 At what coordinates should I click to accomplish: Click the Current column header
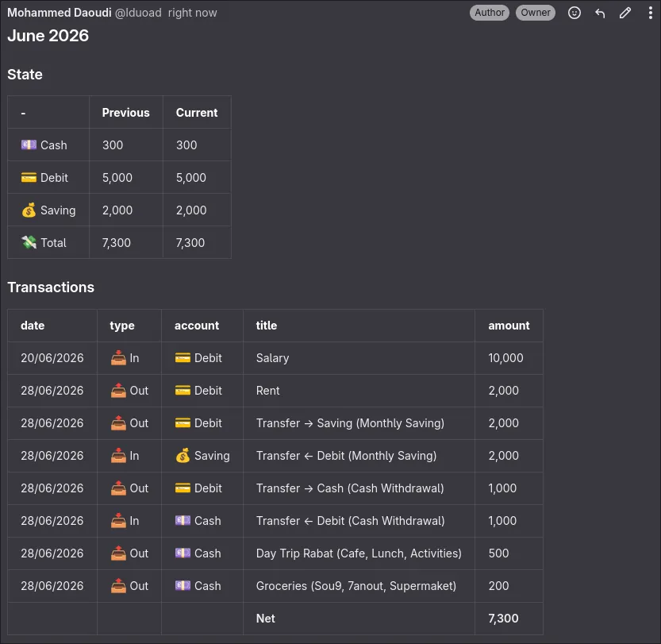click(197, 113)
